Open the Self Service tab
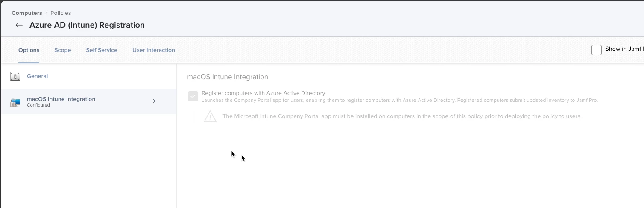 click(102, 50)
